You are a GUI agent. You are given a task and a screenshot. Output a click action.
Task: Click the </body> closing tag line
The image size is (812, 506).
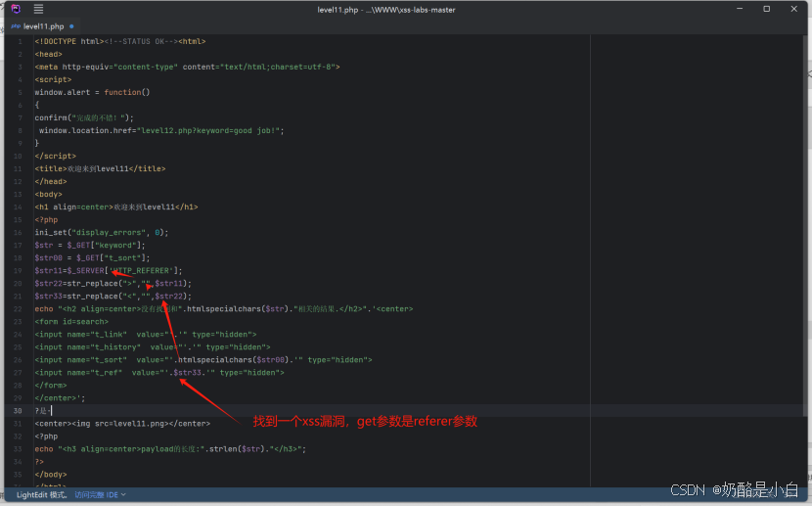51,475
